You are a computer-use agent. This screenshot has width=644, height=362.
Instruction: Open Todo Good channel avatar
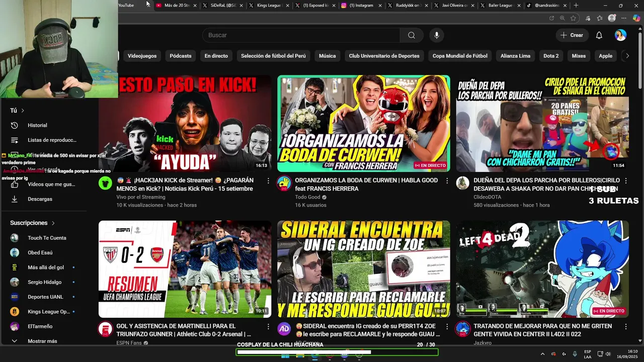click(284, 183)
